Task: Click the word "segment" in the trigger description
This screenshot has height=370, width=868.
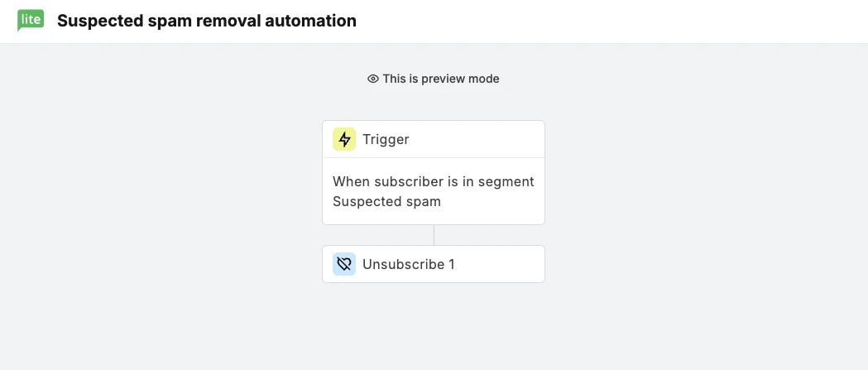Action: pos(508,181)
